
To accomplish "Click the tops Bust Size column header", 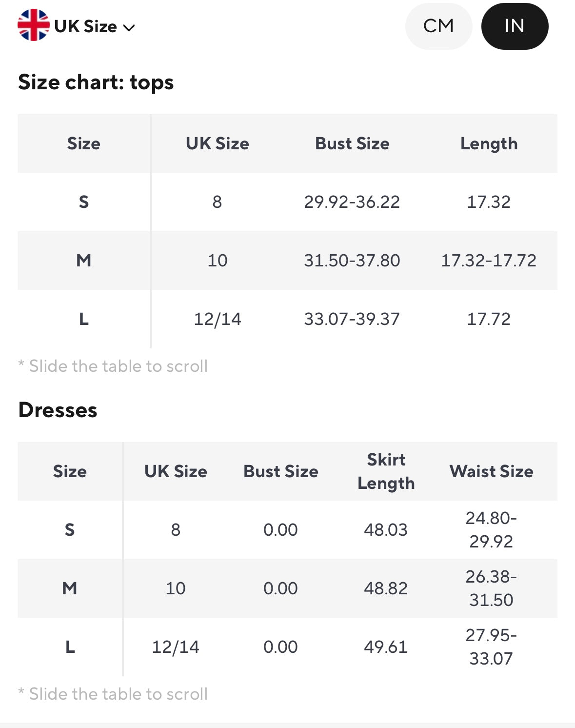I will point(352,143).
